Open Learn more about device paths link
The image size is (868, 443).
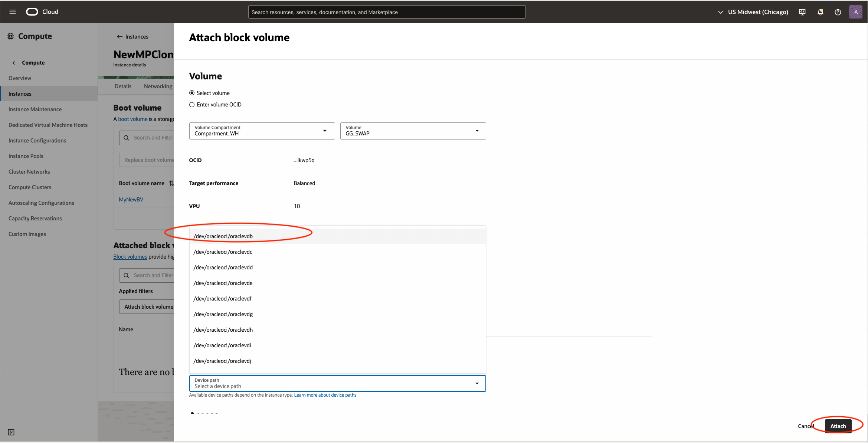(x=325, y=395)
